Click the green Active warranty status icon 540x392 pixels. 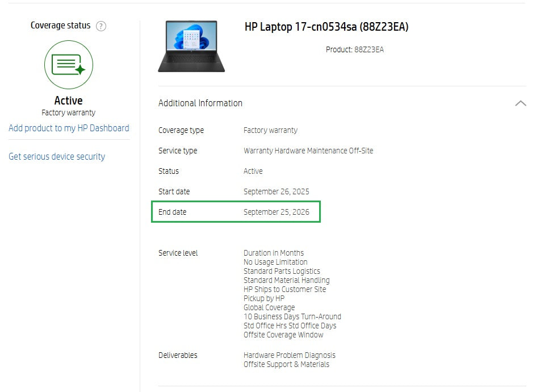[x=69, y=65]
